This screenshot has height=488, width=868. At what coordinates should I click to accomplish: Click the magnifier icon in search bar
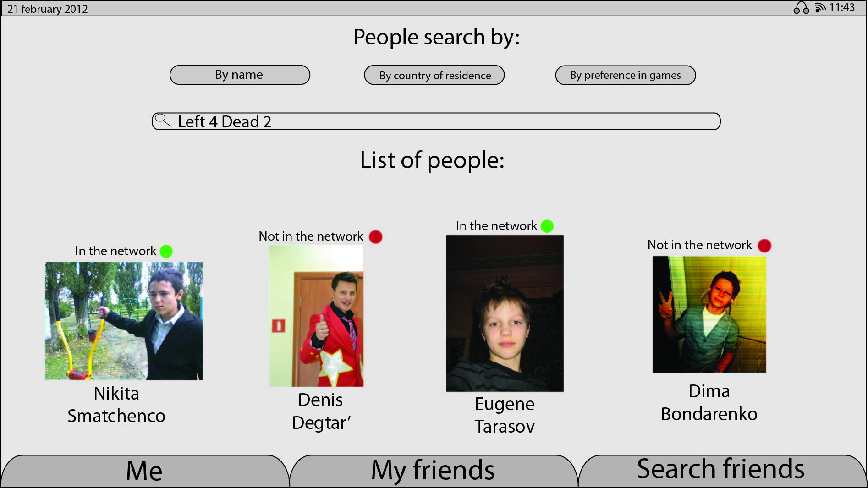click(x=162, y=120)
